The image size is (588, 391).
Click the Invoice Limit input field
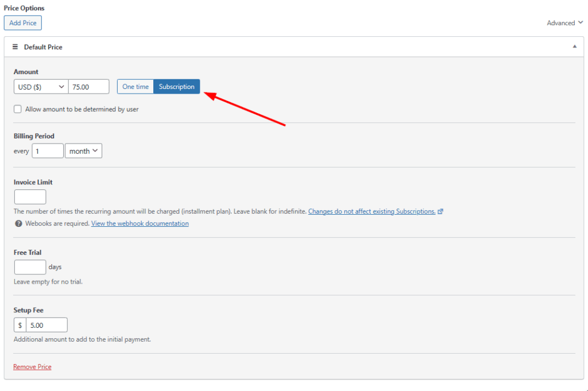point(30,197)
